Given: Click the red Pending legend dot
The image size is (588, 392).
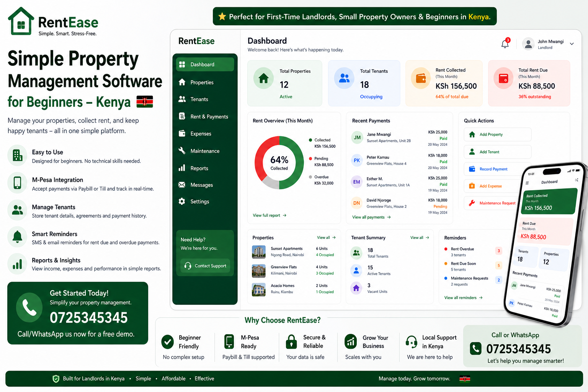Looking at the screenshot, I should point(310,158).
